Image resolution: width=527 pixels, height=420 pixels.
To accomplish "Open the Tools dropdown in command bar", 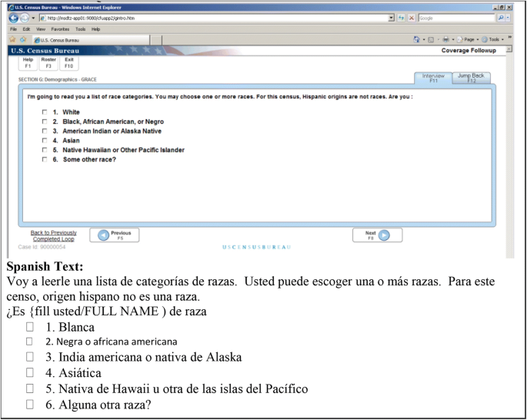I will click(x=494, y=39).
